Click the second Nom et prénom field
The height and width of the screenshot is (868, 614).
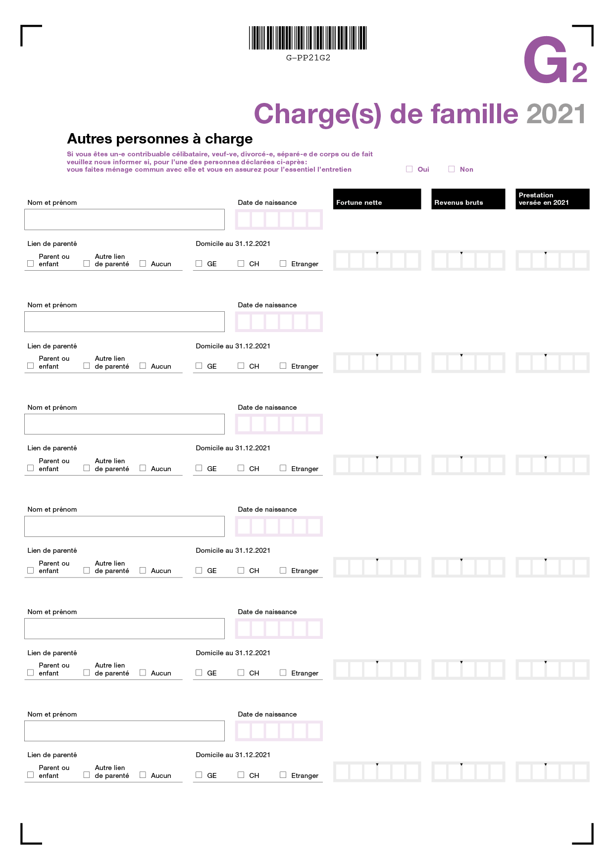point(124,322)
